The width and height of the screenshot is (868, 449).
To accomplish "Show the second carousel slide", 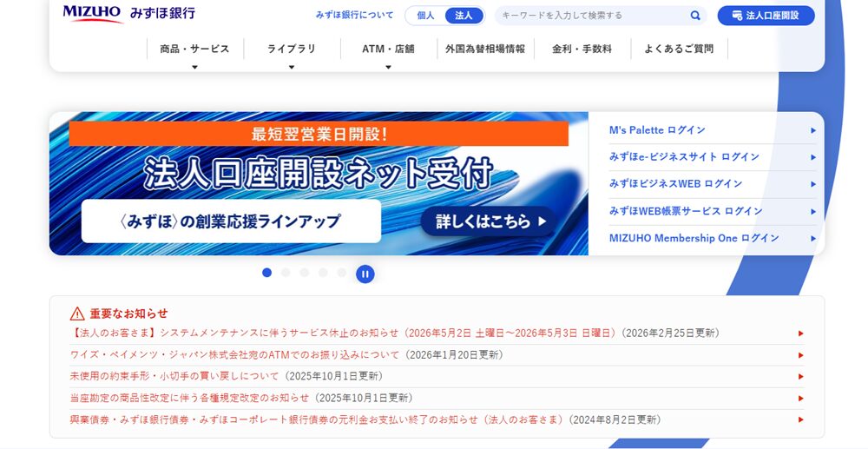I will [286, 273].
